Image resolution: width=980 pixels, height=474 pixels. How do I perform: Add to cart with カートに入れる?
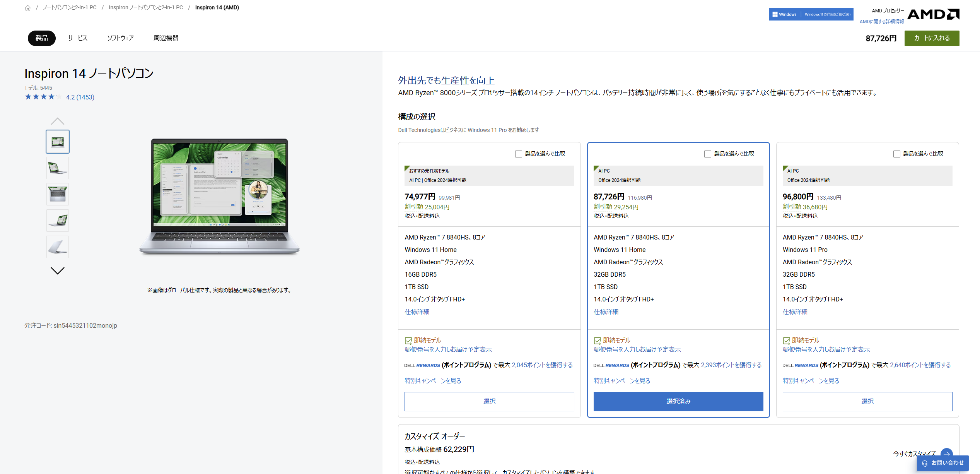click(932, 38)
